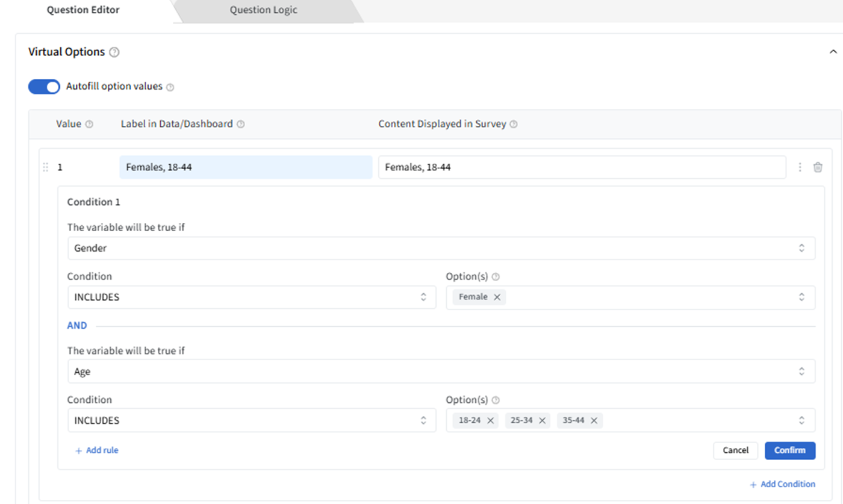Switch to Question Logic tab
Image resolution: width=843 pixels, height=504 pixels.
(263, 10)
